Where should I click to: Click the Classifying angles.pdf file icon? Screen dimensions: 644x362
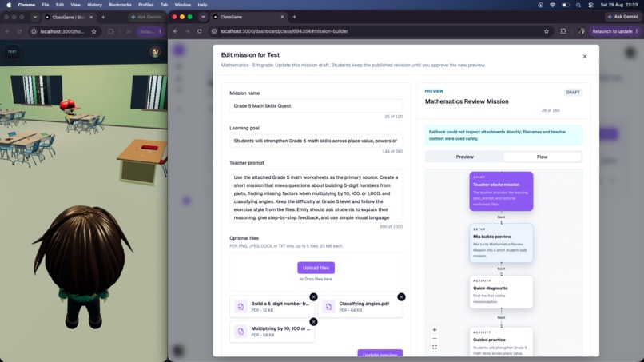[x=328, y=307]
